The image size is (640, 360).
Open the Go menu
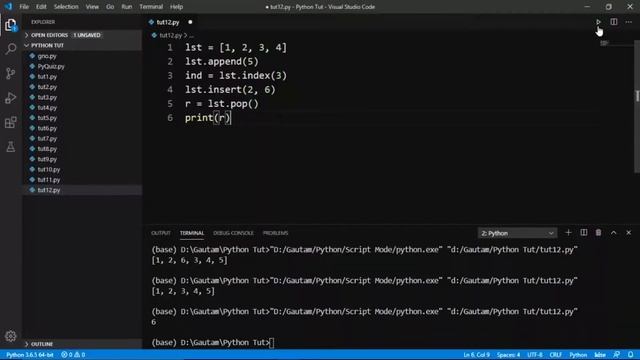[110, 7]
